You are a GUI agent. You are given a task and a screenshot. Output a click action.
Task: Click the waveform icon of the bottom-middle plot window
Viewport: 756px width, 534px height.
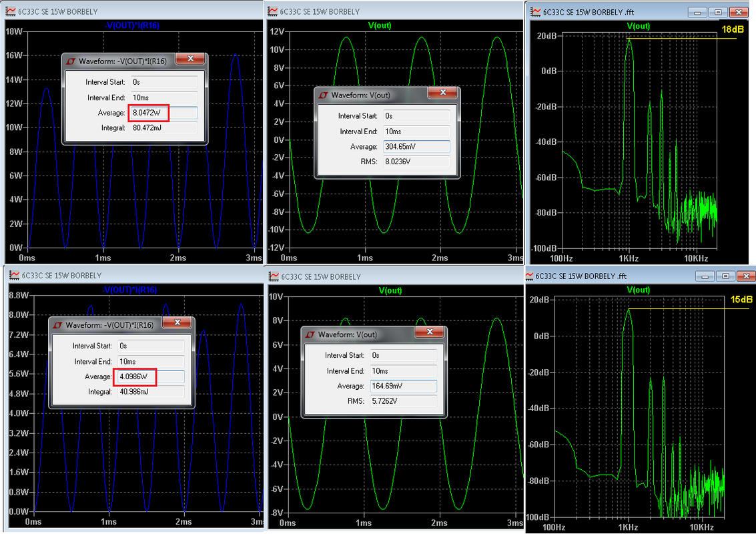click(x=274, y=276)
